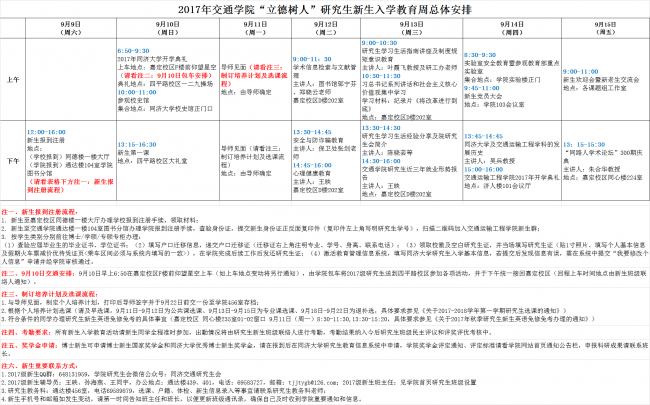Click the red heading '注二、9月10日交通安排'
650x405 pixels.
pos(38,274)
